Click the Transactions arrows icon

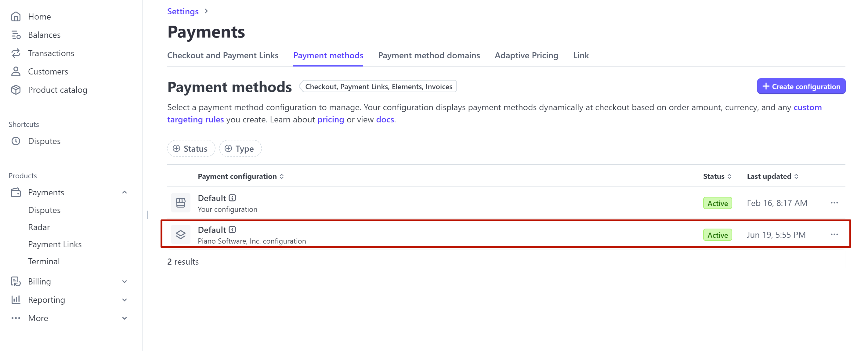pyautogui.click(x=16, y=53)
